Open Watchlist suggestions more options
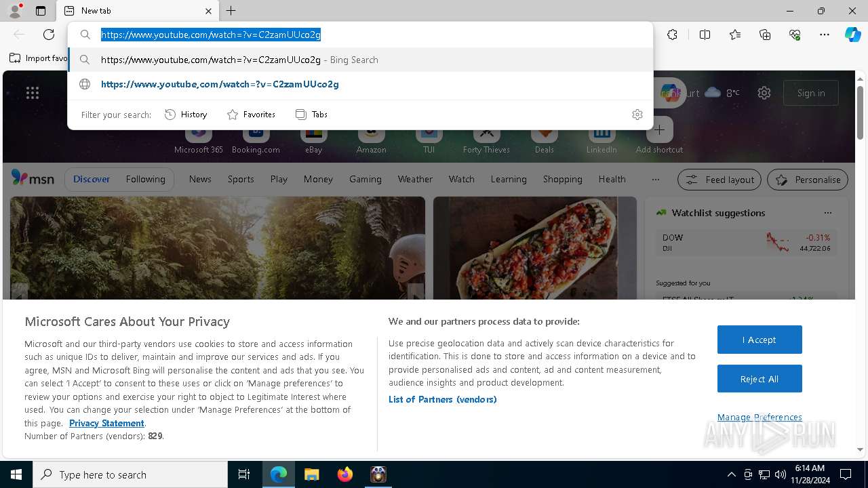Image resolution: width=868 pixels, height=488 pixels. pyautogui.click(x=828, y=213)
